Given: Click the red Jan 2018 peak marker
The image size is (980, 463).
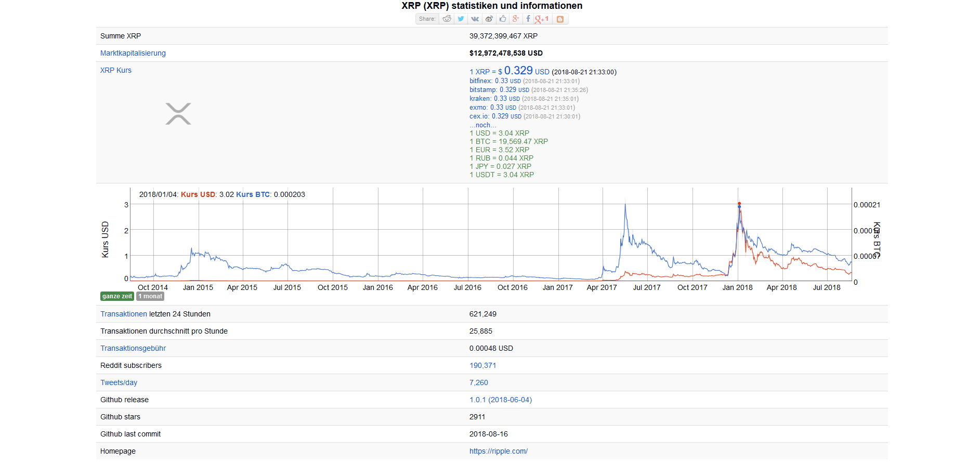Looking at the screenshot, I should 739,204.
